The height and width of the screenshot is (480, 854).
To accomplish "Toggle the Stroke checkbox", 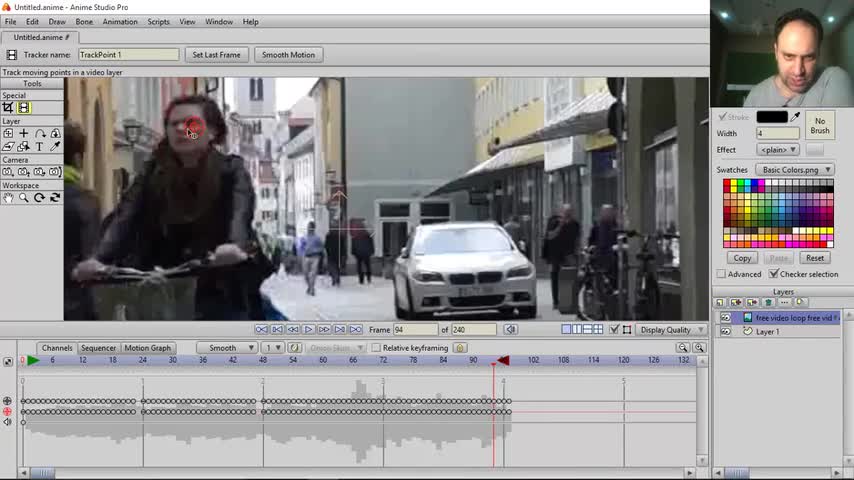I will [x=723, y=117].
